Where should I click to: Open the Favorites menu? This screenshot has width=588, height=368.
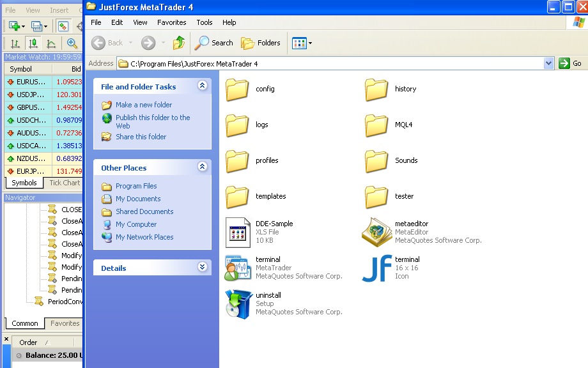tap(172, 22)
